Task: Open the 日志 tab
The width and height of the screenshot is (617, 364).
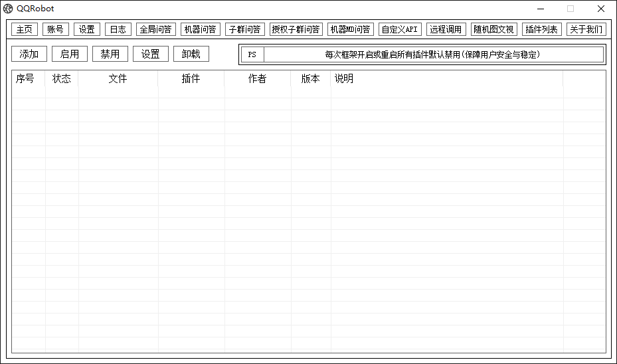Action: click(x=118, y=29)
